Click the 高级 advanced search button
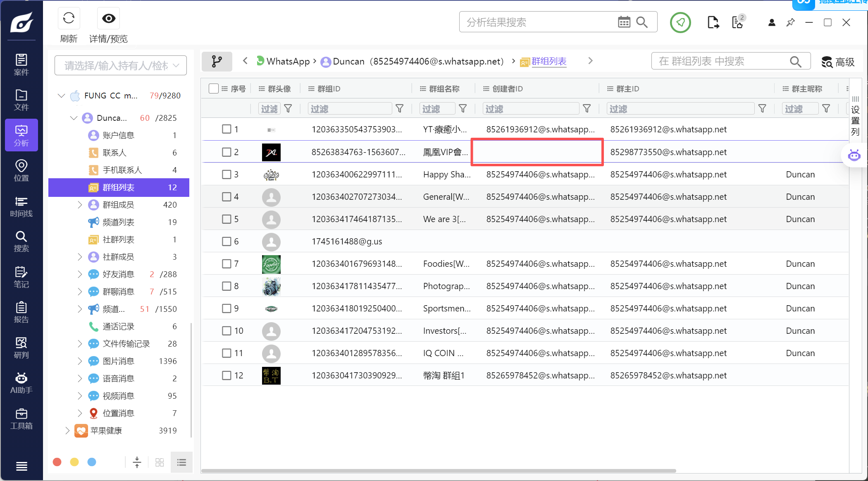Image resolution: width=868 pixels, height=481 pixels. coord(838,62)
